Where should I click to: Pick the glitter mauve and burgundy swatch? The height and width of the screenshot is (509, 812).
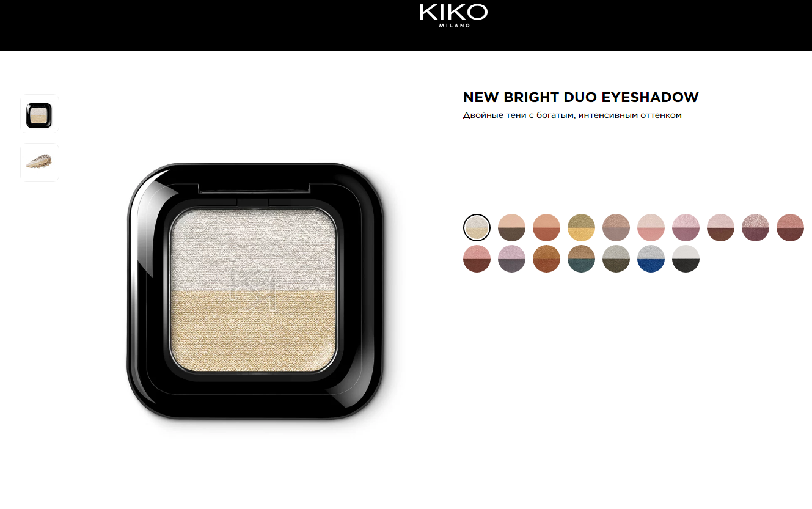755,228
